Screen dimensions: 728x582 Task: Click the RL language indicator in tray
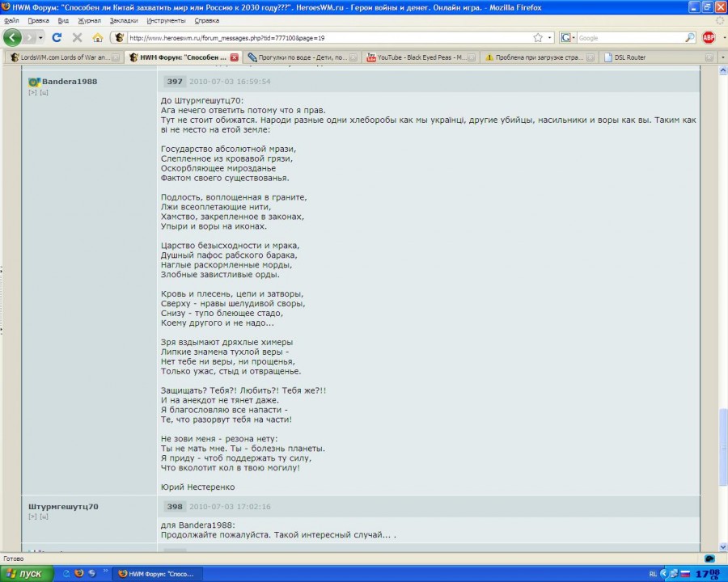(x=653, y=574)
